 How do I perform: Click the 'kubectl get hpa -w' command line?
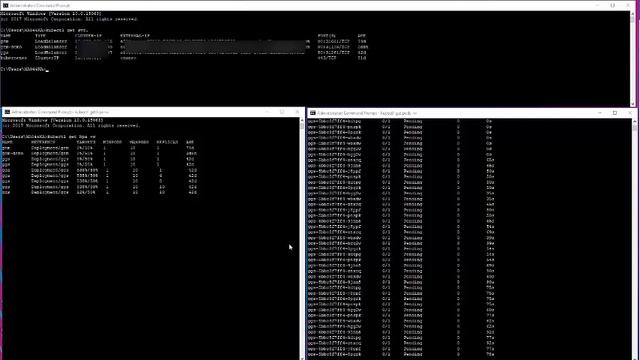(49, 137)
